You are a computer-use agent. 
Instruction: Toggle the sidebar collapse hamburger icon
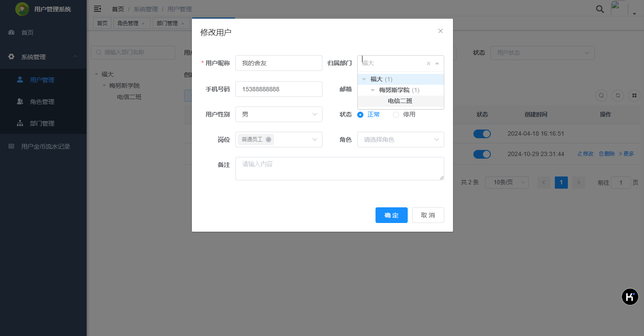click(x=97, y=9)
